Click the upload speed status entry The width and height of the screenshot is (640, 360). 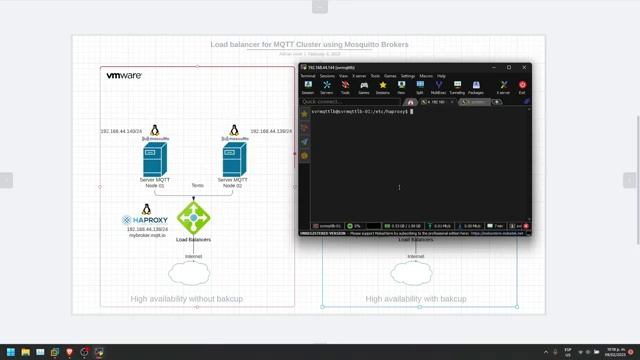tap(439, 226)
